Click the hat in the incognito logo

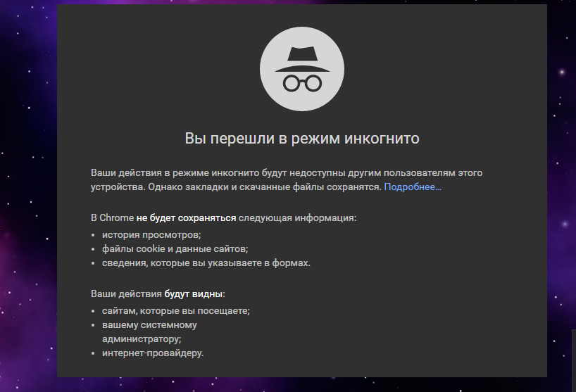click(302, 59)
